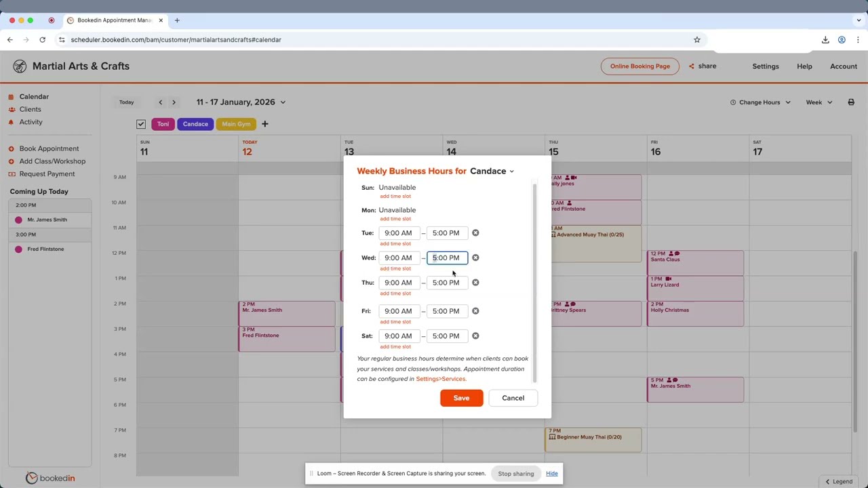The image size is (868, 488).
Task: Bookmark page with star icon
Action: (x=696, y=40)
